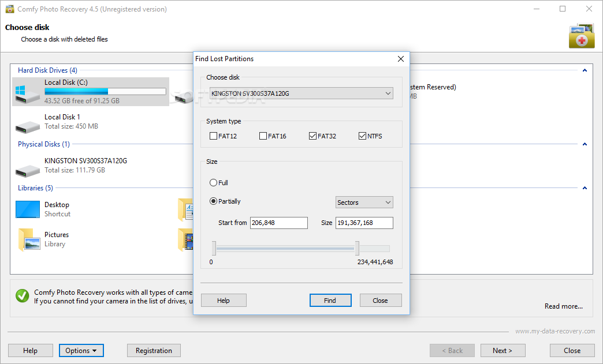Open the Registration button
This screenshot has width=603, height=364.
[x=154, y=351]
